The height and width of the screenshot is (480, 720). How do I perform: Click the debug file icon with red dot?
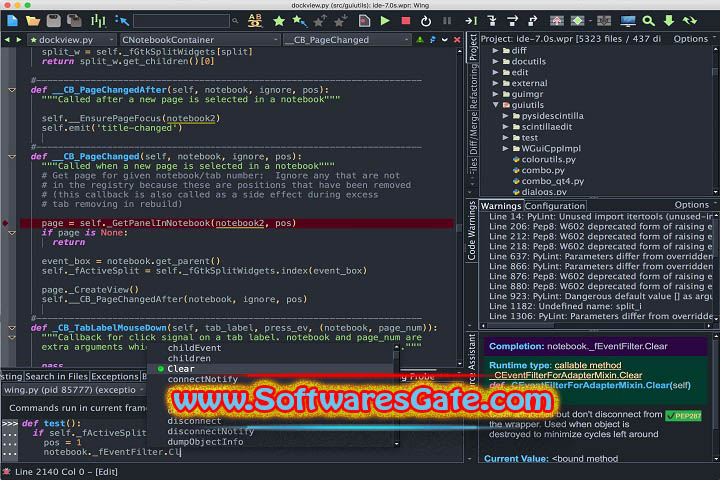point(364,21)
